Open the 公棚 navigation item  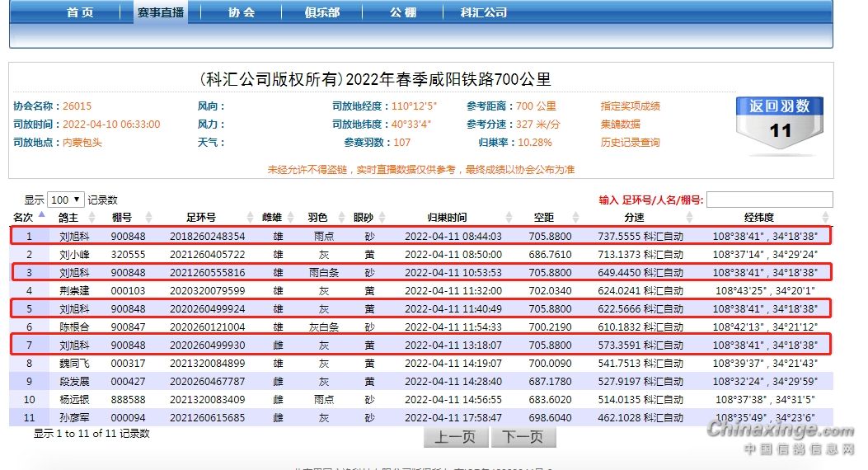(402, 12)
